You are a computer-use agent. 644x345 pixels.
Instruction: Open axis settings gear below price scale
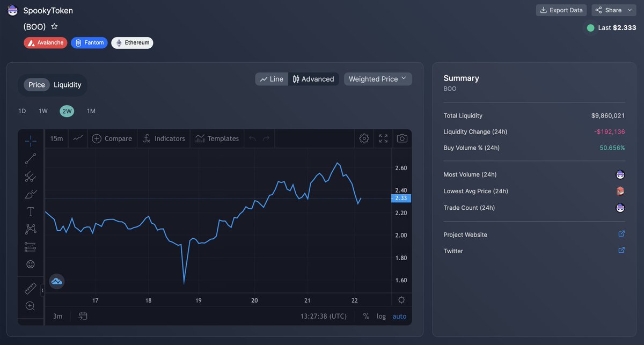click(x=401, y=300)
